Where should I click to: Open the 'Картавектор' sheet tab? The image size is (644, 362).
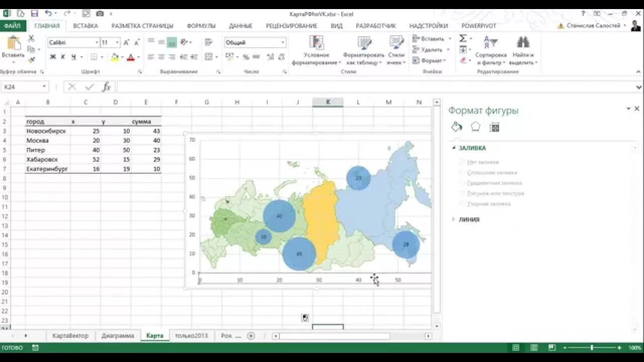pyautogui.click(x=70, y=336)
